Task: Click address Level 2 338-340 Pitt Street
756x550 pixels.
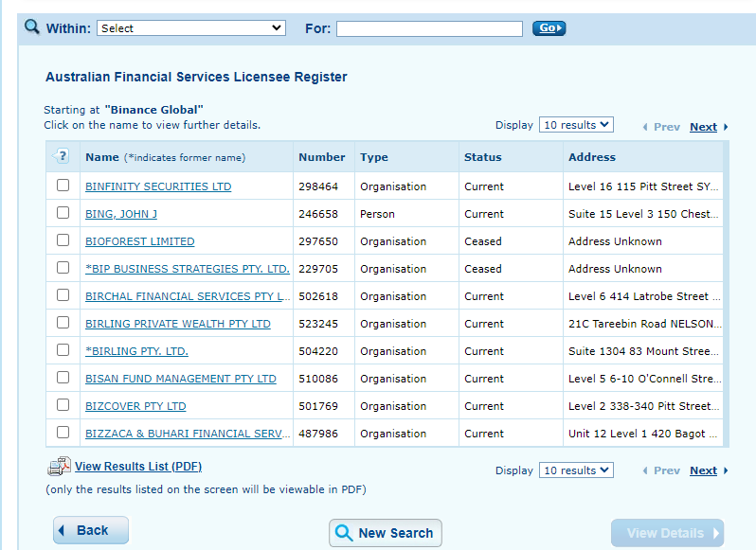Action: pyautogui.click(x=643, y=406)
